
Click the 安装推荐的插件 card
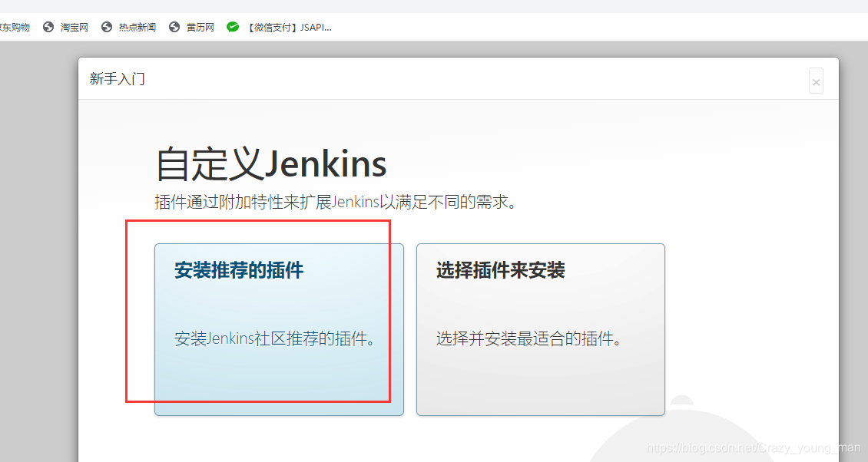coord(279,329)
